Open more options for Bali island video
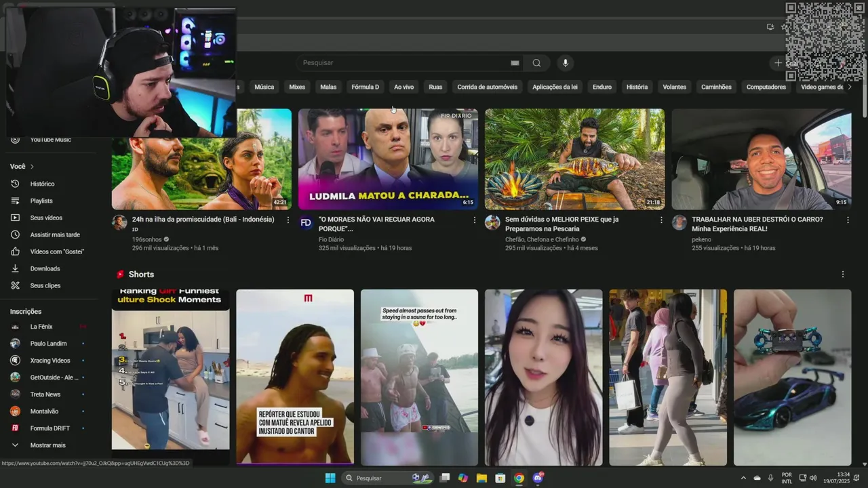868x488 pixels. [288, 220]
